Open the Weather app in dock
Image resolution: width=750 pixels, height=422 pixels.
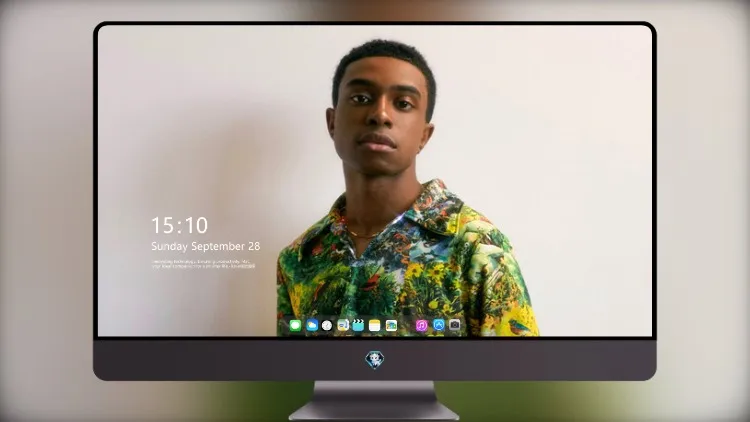pos(312,325)
